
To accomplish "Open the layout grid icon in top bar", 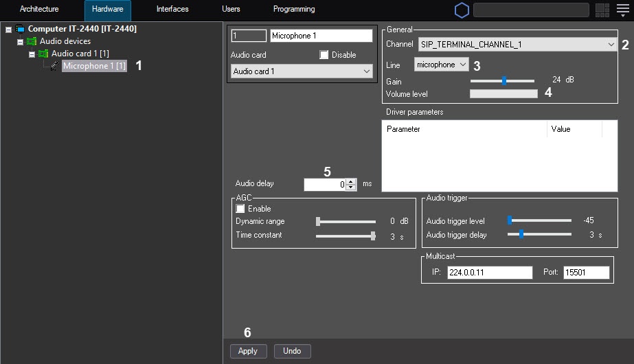I will [602, 10].
